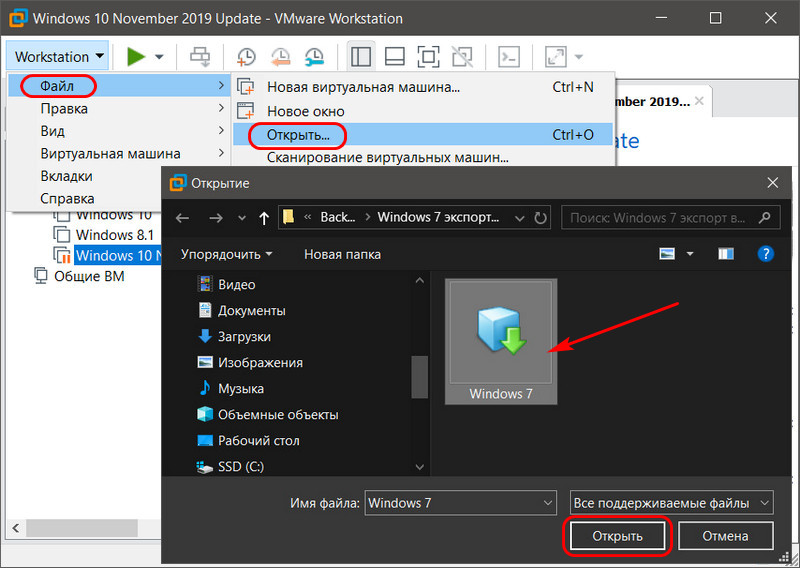800x568 pixels.
Task: Change view with the view mode icon
Action: tap(667, 253)
